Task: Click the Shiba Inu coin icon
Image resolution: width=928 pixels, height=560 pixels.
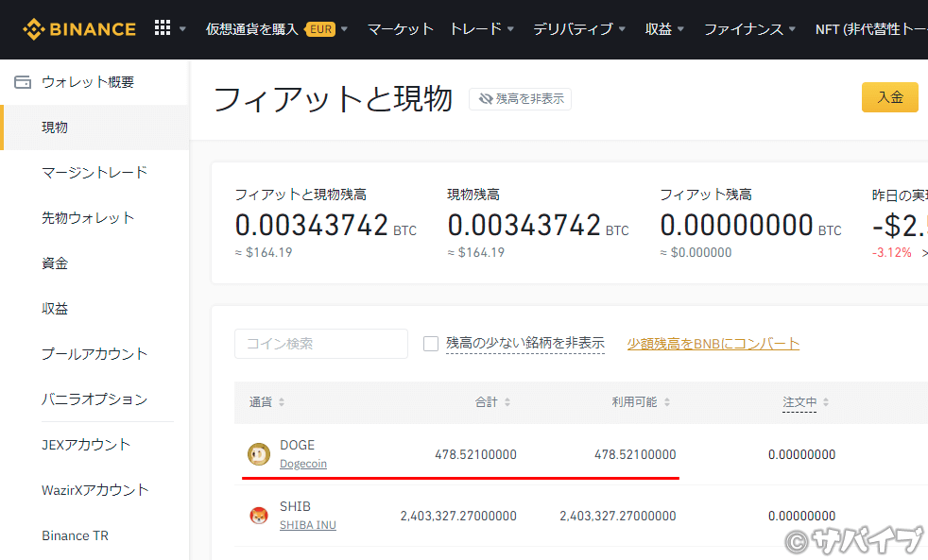Action: point(259,516)
